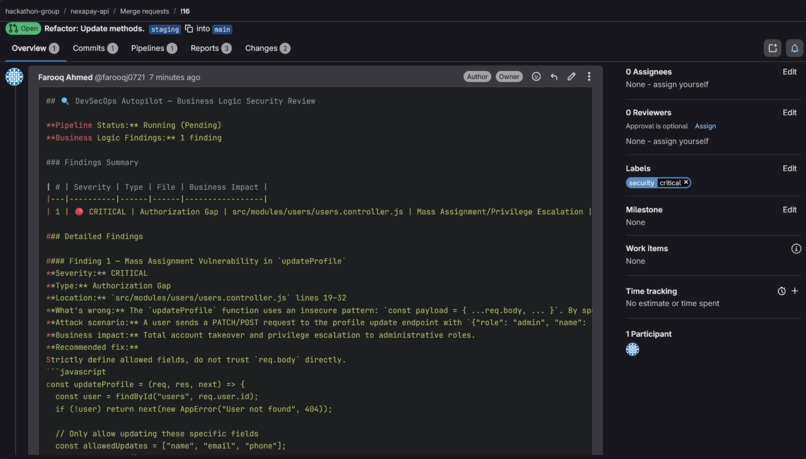Click the Open merge status badge
The width and height of the screenshot is (806, 459).
point(23,29)
